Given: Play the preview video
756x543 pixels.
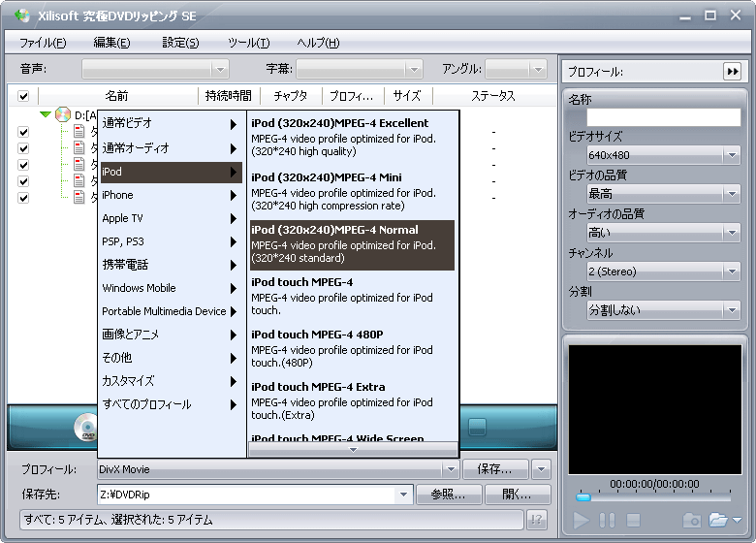Looking at the screenshot, I should [x=581, y=521].
